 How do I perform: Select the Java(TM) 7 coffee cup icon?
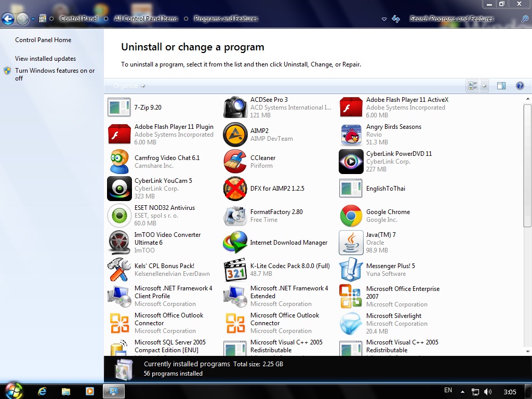pos(351,243)
